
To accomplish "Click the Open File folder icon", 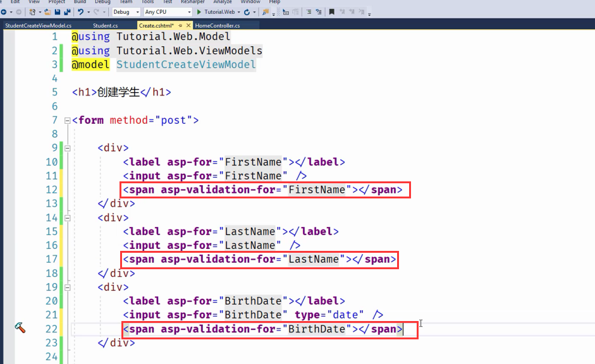I will tap(47, 12).
